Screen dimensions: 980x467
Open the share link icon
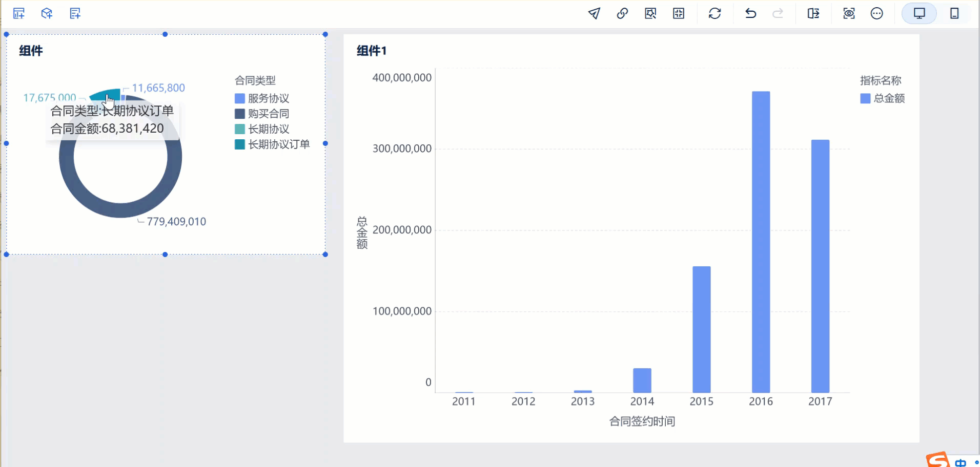click(x=622, y=13)
